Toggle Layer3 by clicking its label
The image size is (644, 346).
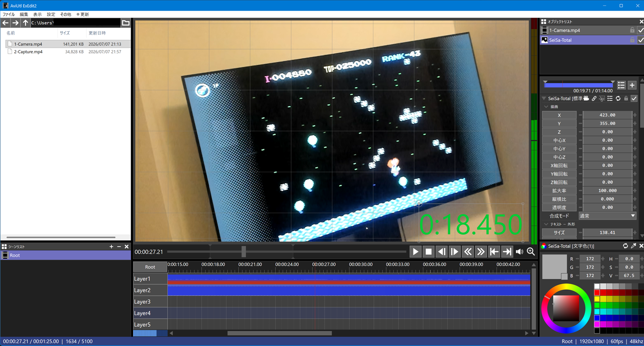pyautogui.click(x=150, y=302)
